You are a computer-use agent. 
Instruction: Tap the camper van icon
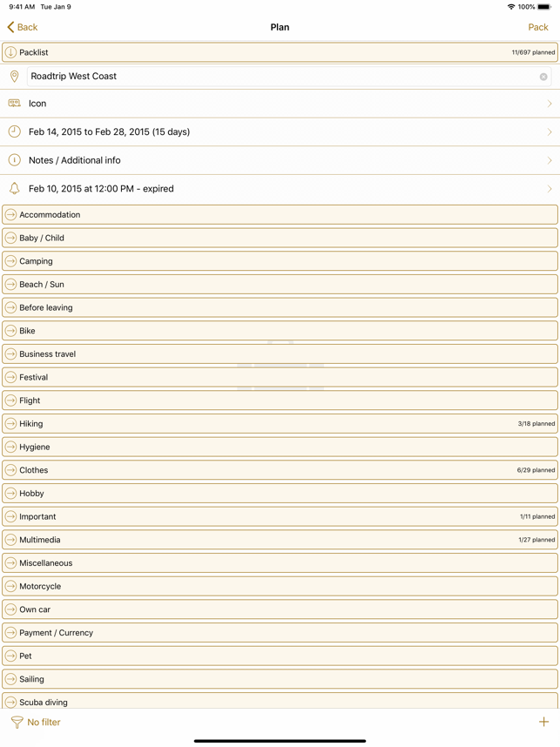14,104
